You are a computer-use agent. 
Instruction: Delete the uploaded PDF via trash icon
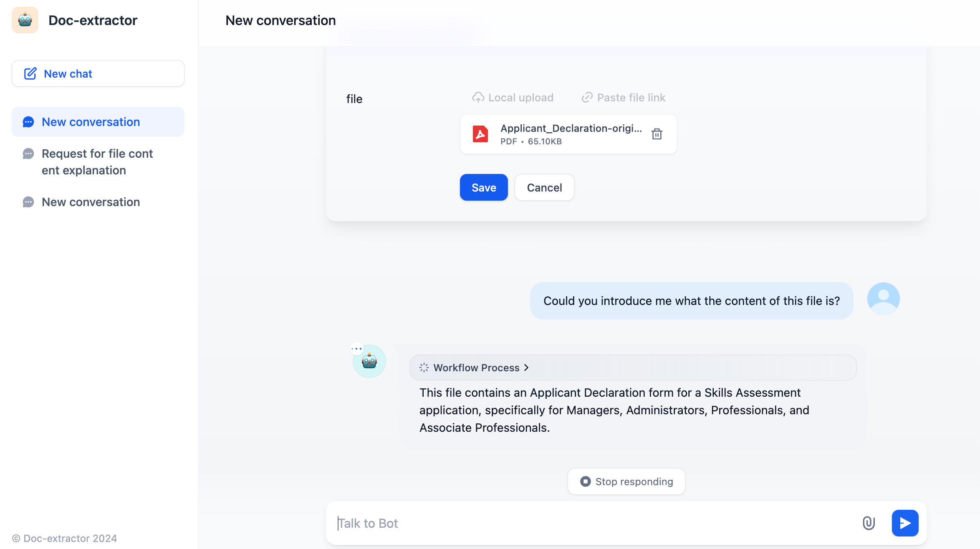[657, 134]
